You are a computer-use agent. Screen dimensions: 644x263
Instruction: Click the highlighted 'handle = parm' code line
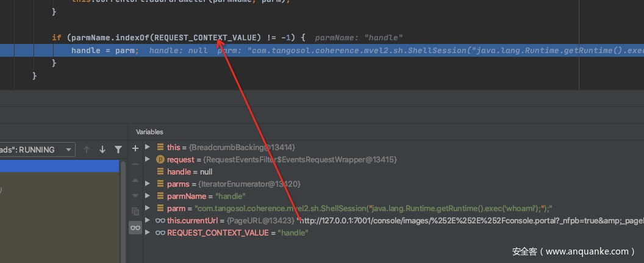[x=105, y=51]
